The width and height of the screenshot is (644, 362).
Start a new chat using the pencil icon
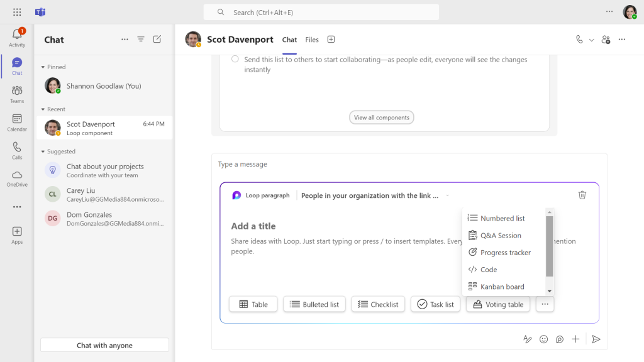click(x=157, y=39)
